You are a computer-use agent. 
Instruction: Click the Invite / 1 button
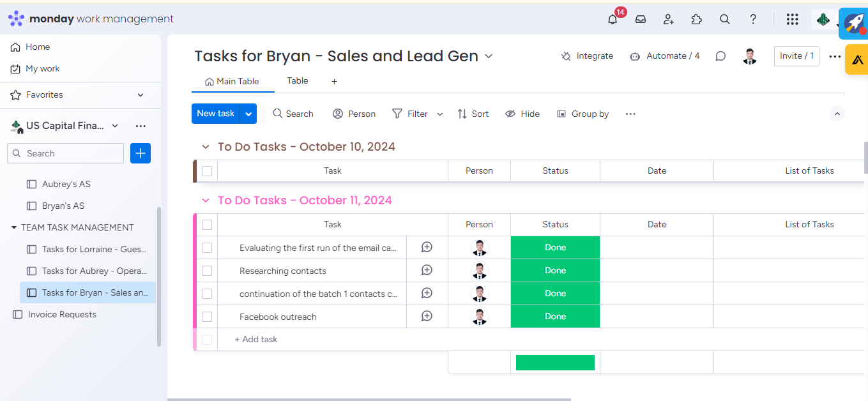796,56
